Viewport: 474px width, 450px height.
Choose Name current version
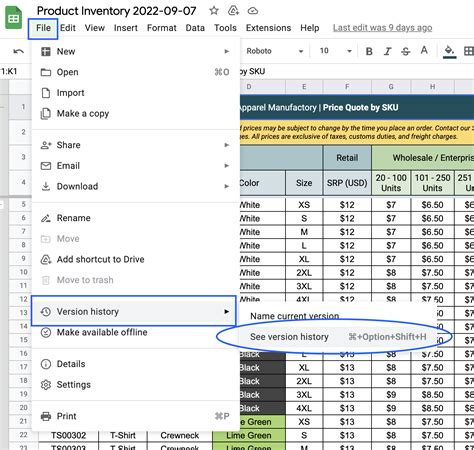click(295, 316)
